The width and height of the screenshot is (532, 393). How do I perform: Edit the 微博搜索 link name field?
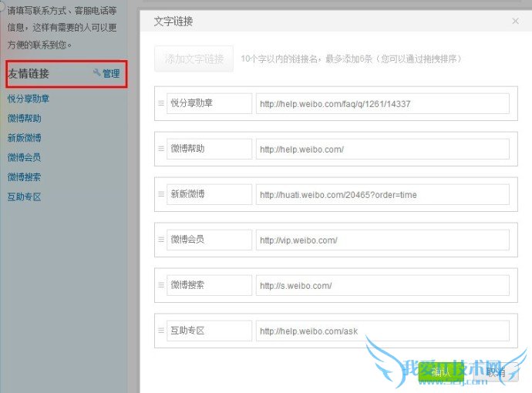pyautogui.click(x=210, y=285)
